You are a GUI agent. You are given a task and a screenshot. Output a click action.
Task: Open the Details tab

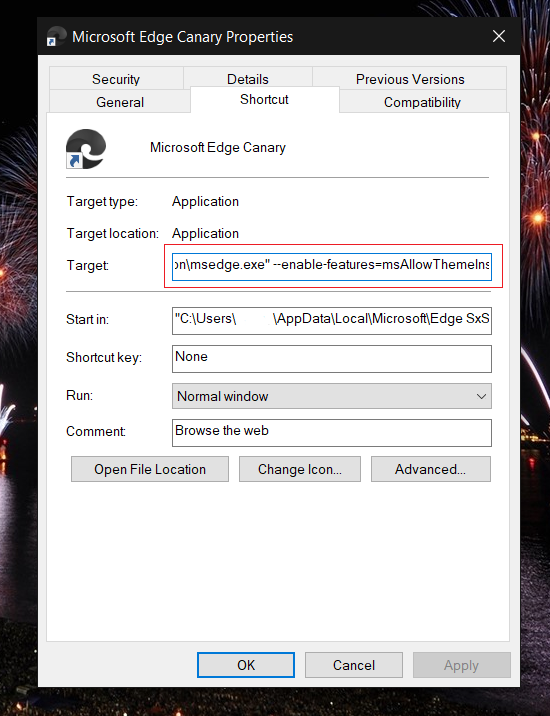[x=248, y=79]
